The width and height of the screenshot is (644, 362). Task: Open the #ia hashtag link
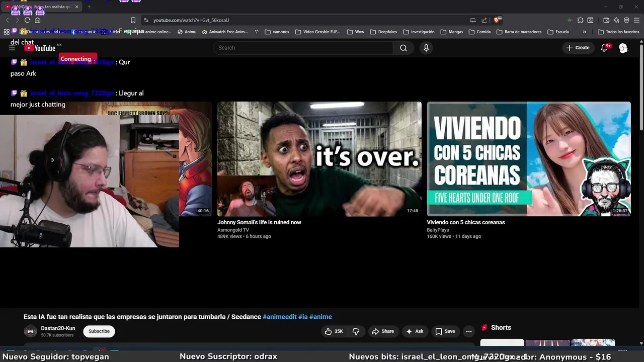tap(303, 317)
